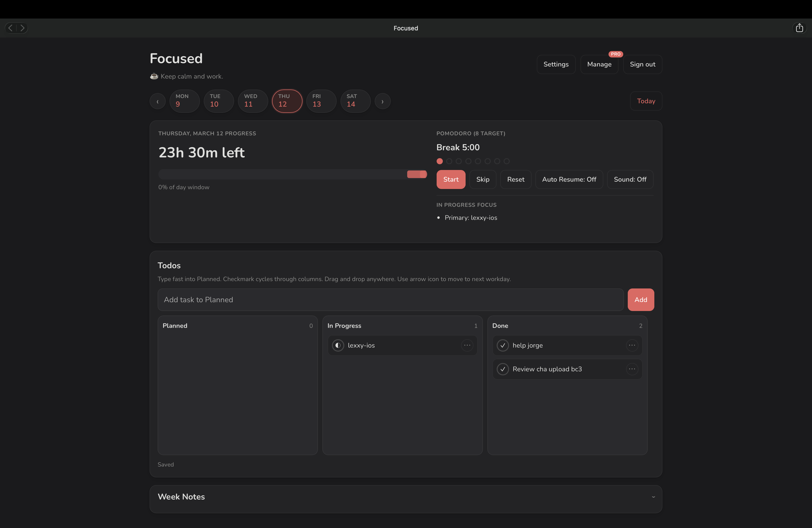
Task: Click the share icon in the top toolbar
Action: [x=799, y=28]
